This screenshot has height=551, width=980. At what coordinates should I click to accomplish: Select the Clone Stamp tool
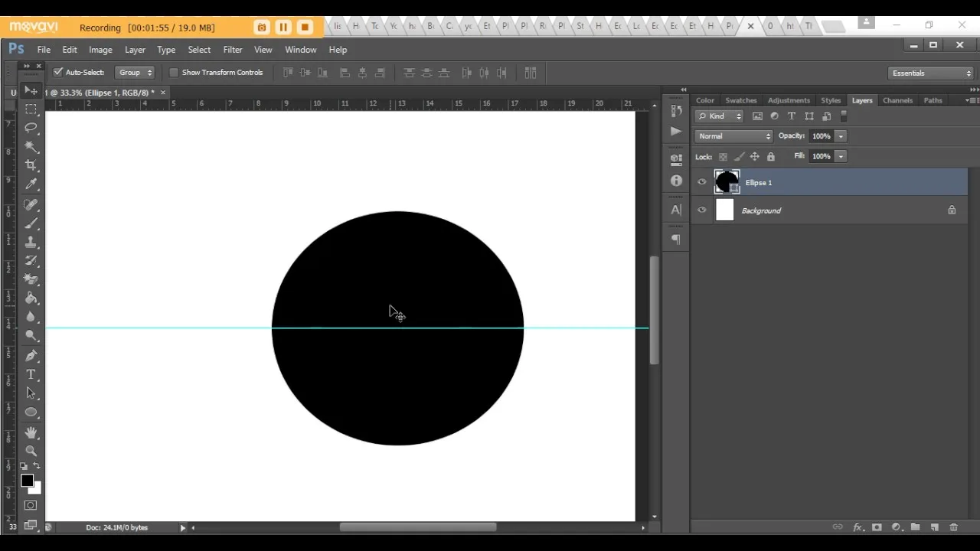coord(31,242)
